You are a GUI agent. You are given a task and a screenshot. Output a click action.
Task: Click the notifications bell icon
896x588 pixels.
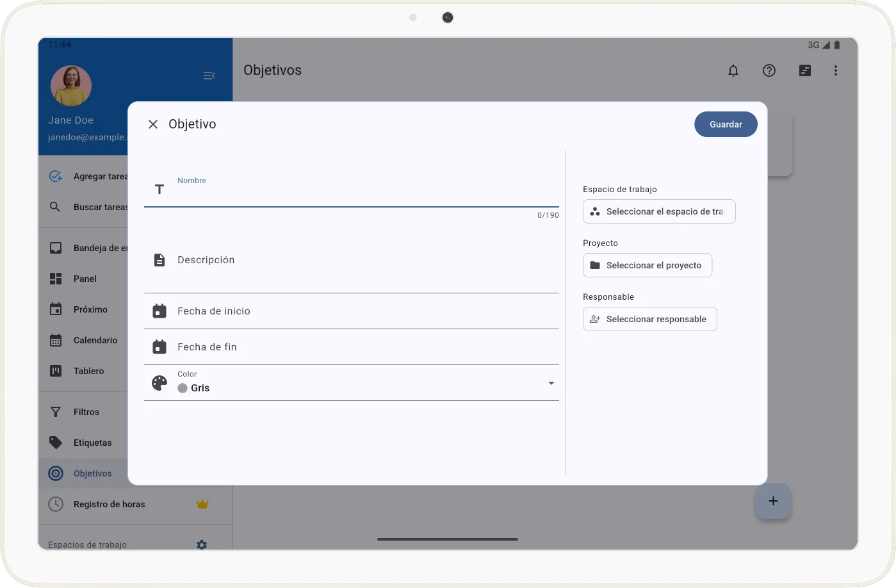[733, 70]
